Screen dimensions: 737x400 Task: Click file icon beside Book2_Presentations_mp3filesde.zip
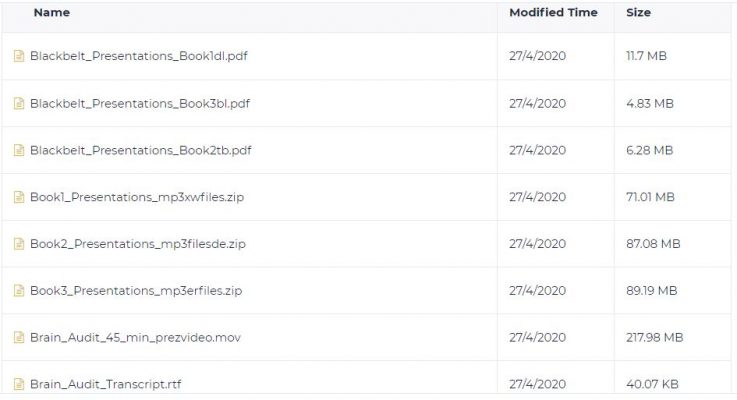point(19,243)
